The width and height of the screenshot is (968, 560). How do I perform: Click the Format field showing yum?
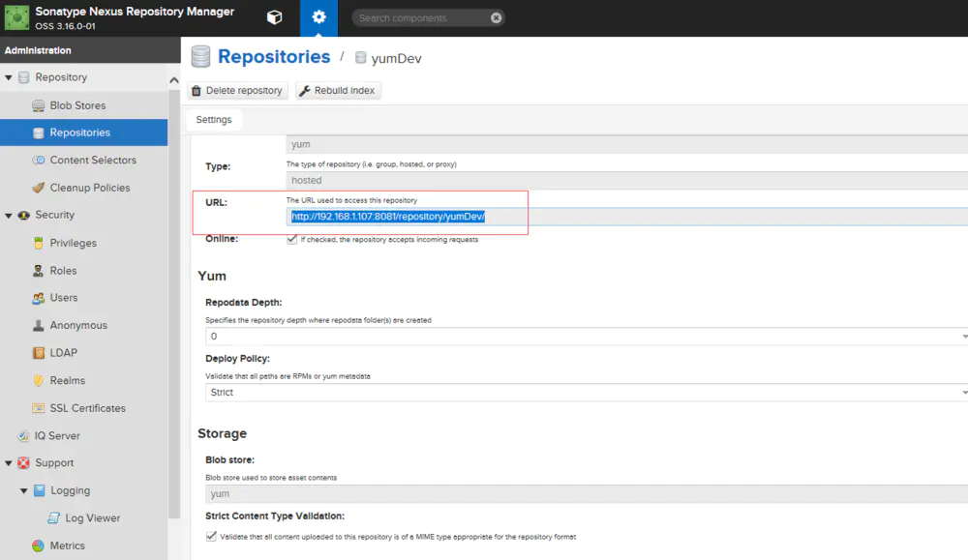626,144
